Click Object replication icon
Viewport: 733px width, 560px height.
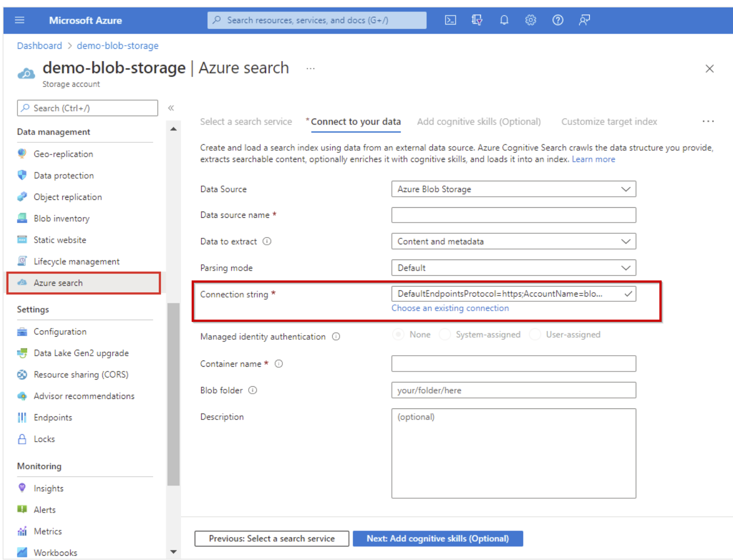(22, 197)
